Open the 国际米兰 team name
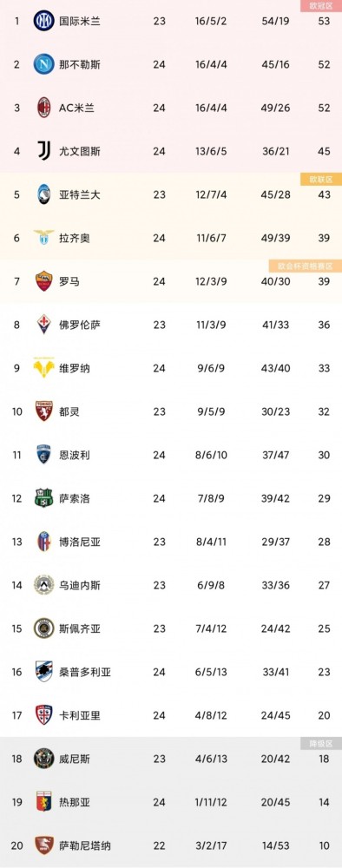342x868 pixels. pyautogui.click(x=80, y=22)
